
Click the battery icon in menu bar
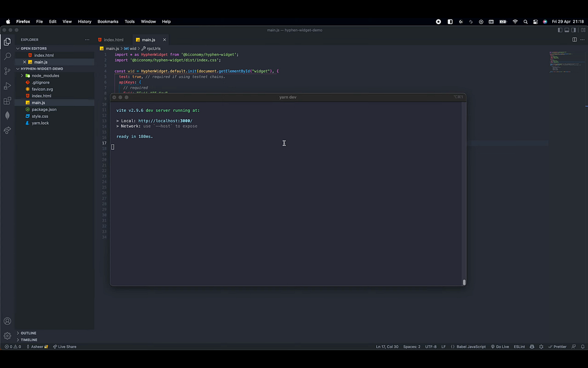pos(503,21)
